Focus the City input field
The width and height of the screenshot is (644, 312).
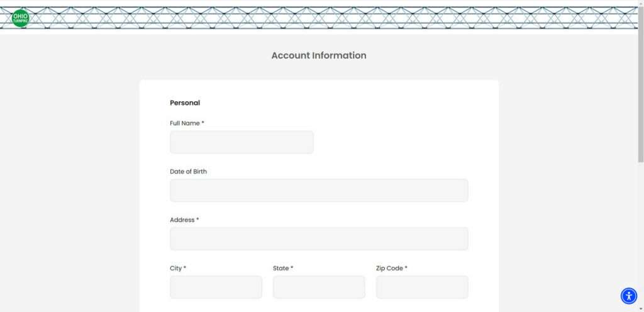coord(216,287)
